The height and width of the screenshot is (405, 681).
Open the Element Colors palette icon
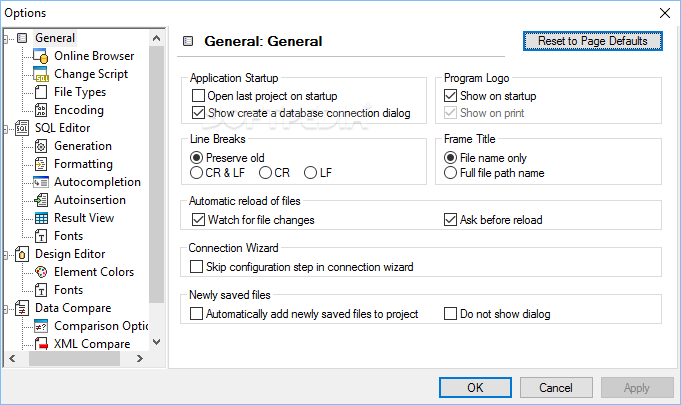pos(41,272)
